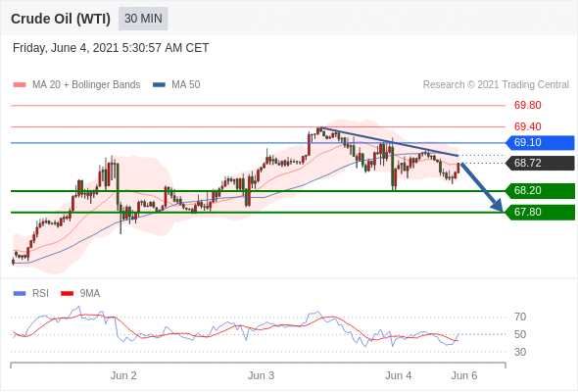This screenshot has width=578, height=392.
Task: Toggle the 9MA red legend swatch
Action: click(67, 294)
